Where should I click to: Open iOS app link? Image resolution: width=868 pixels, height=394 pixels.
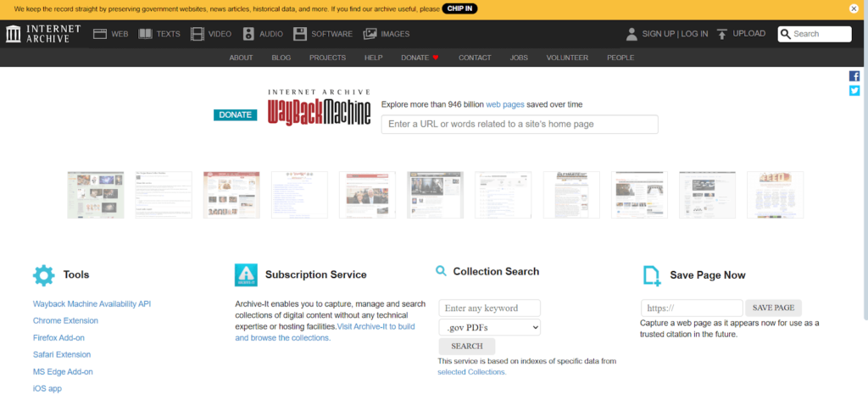pyautogui.click(x=47, y=389)
